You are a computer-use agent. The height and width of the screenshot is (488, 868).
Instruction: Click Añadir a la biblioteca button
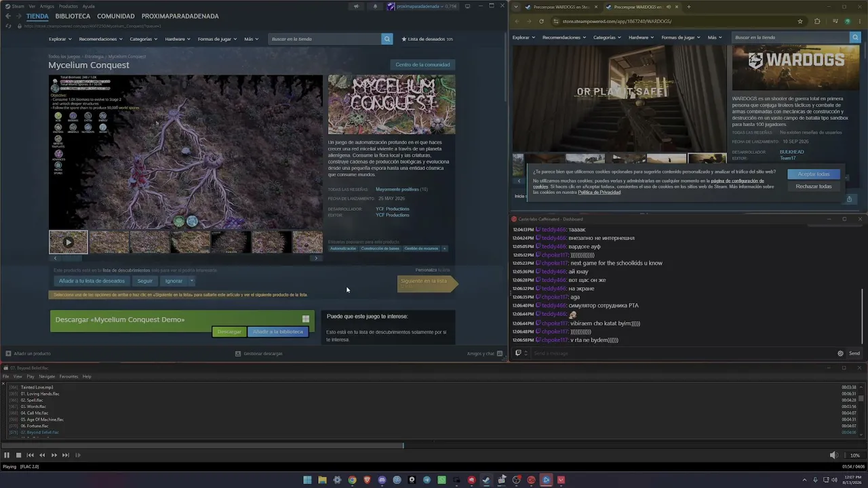[x=278, y=332]
